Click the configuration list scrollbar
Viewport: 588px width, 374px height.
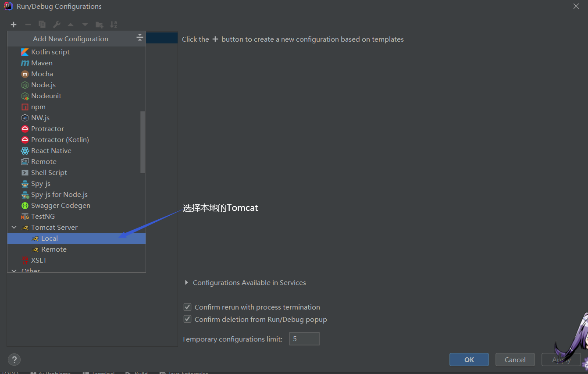pos(142,142)
